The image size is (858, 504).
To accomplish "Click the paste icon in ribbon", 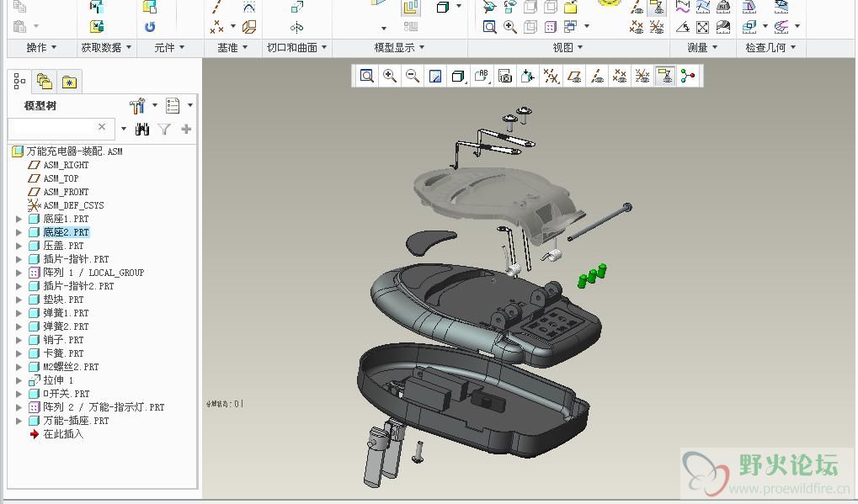I will pos(19,26).
